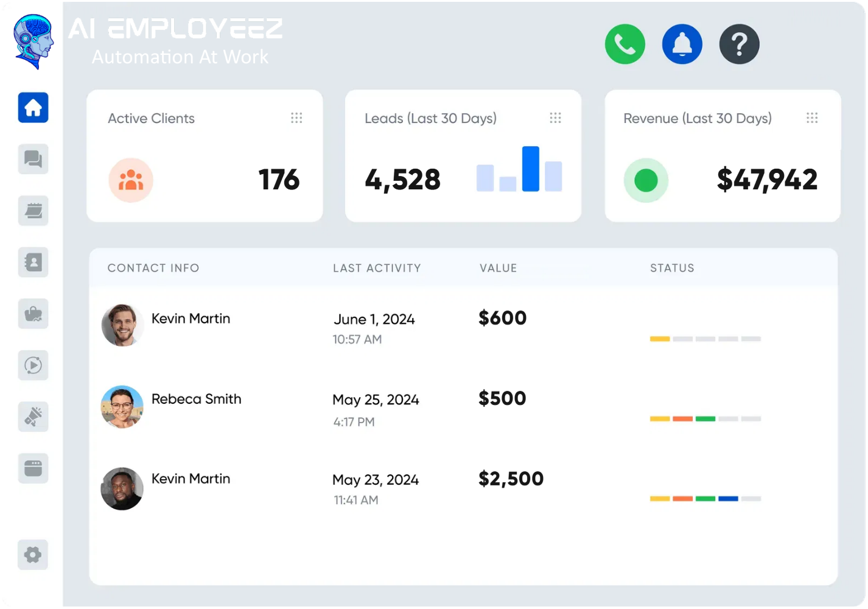868x609 pixels.
Task: Click Kevin Martin's top row avatar photo
Action: [122, 325]
